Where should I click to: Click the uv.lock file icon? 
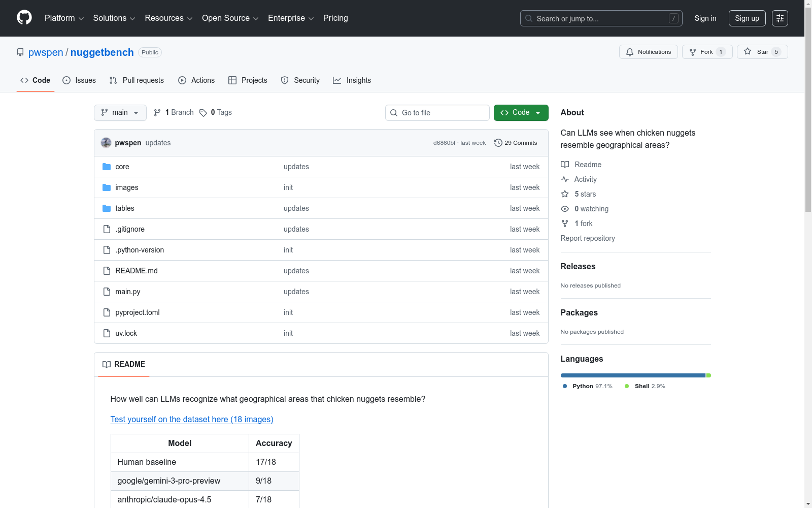point(107,333)
